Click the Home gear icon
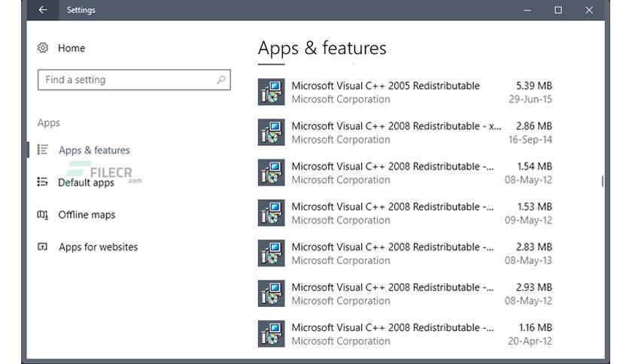The image size is (629, 364). click(x=43, y=48)
